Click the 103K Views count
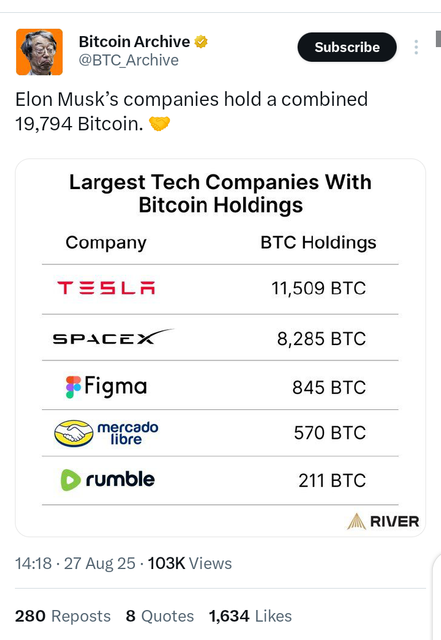This screenshot has width=441, height=640. pyautogui.click(x=190, y=564)
